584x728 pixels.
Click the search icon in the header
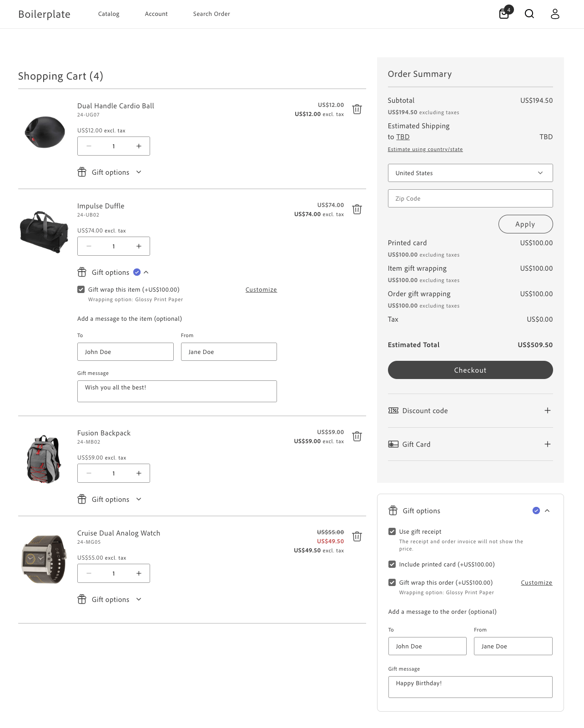click(x=529, y=14)
